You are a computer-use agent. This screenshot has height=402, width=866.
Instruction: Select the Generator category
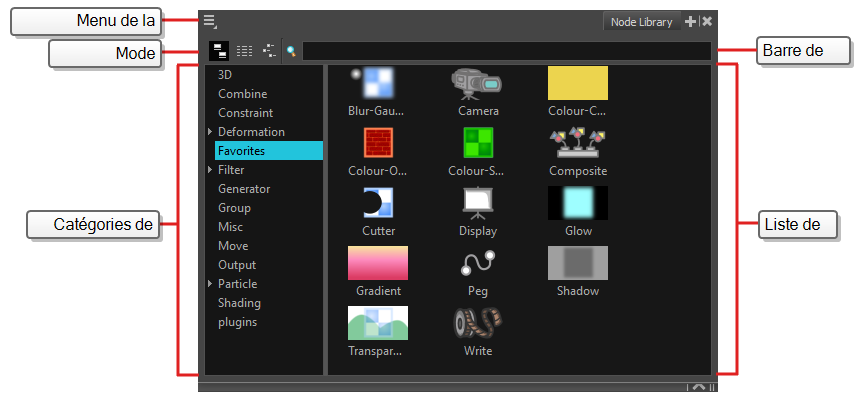point(244,189)
